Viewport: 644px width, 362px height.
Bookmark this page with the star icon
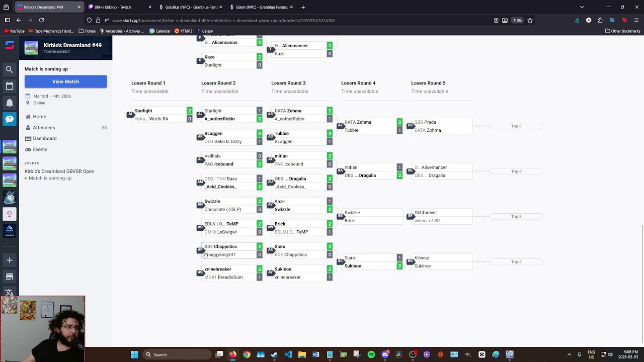pos(530,20)
